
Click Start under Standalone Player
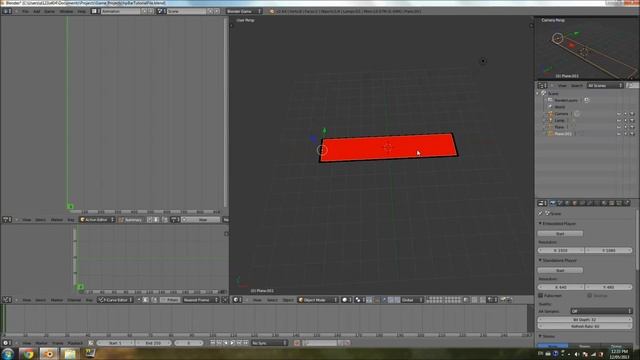(560, 270)
